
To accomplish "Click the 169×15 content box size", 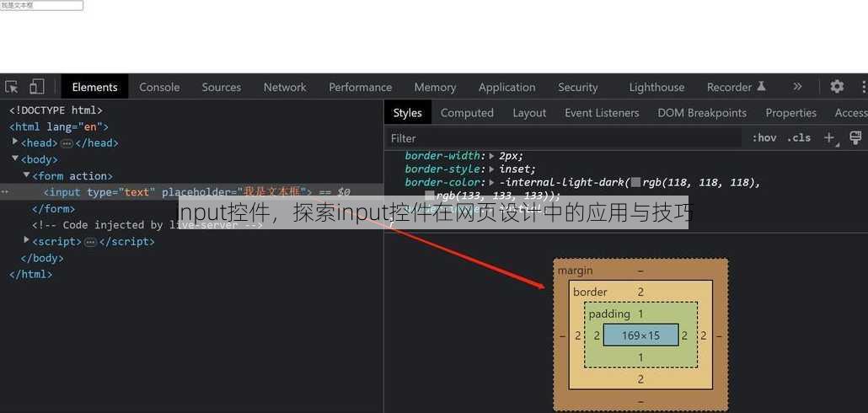I will tap(640, 335).
